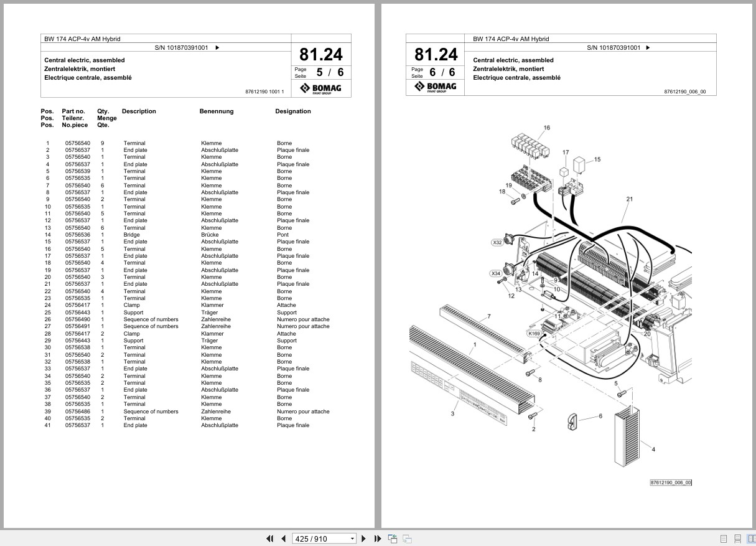
Task: Click callout number 4 in diagram
Action: pos(653,449)
